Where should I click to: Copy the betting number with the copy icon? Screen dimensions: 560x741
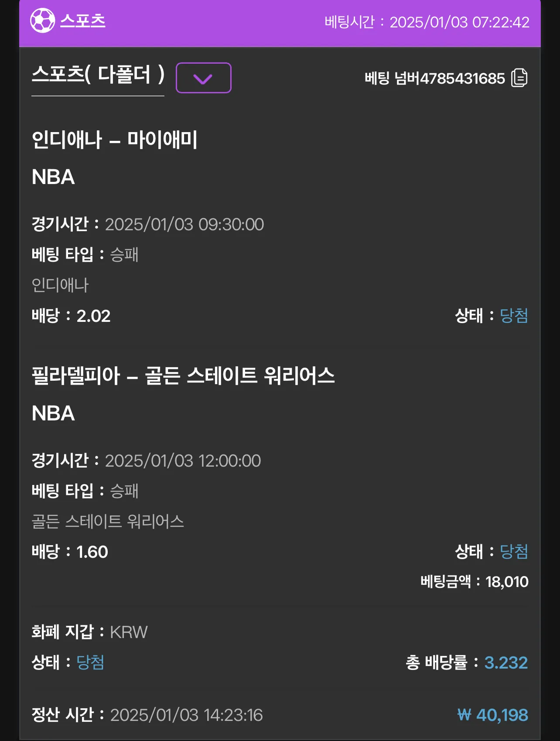point(519,78)
